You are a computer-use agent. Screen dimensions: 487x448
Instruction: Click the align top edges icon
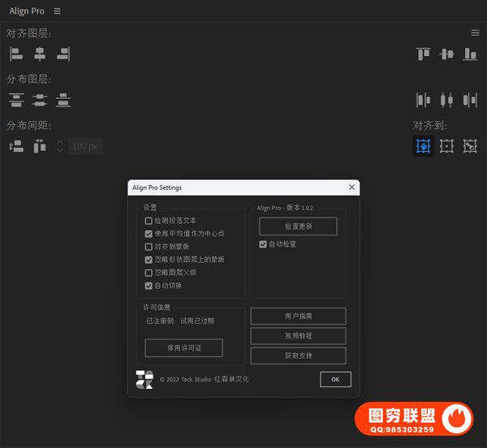(423, 54)
